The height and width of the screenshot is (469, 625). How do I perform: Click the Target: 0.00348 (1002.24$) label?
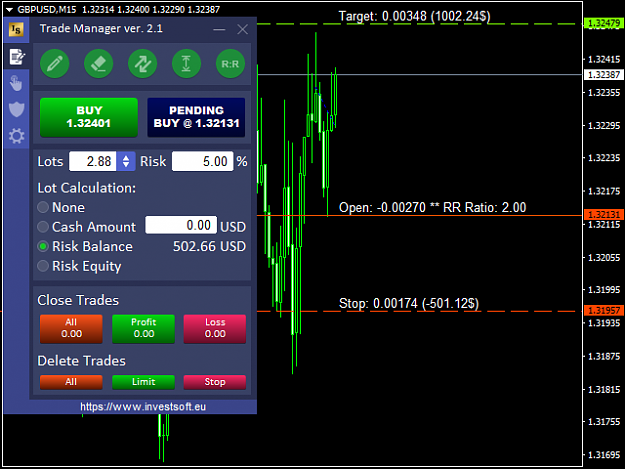click(415, 16)
